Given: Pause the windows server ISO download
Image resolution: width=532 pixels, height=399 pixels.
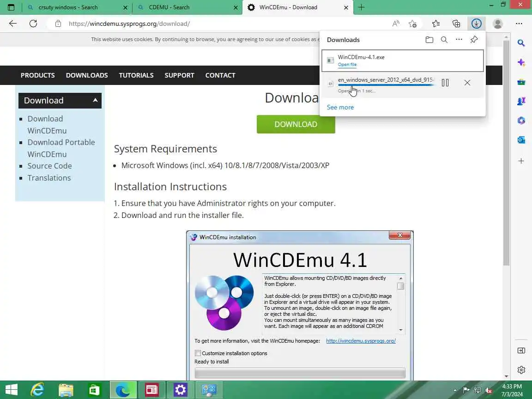Looking at the screenshot, I should point(445,83).
